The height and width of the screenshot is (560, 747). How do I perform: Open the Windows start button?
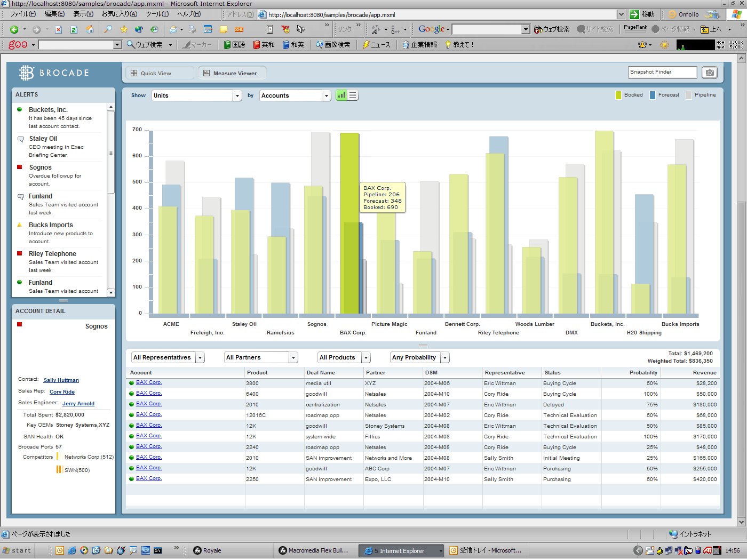click(x=17, y=550)
